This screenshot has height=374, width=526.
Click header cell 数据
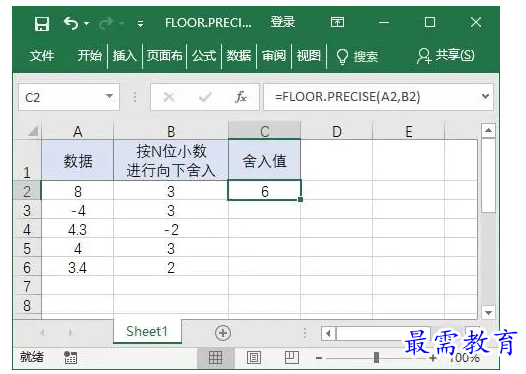(x=77, y=160)
